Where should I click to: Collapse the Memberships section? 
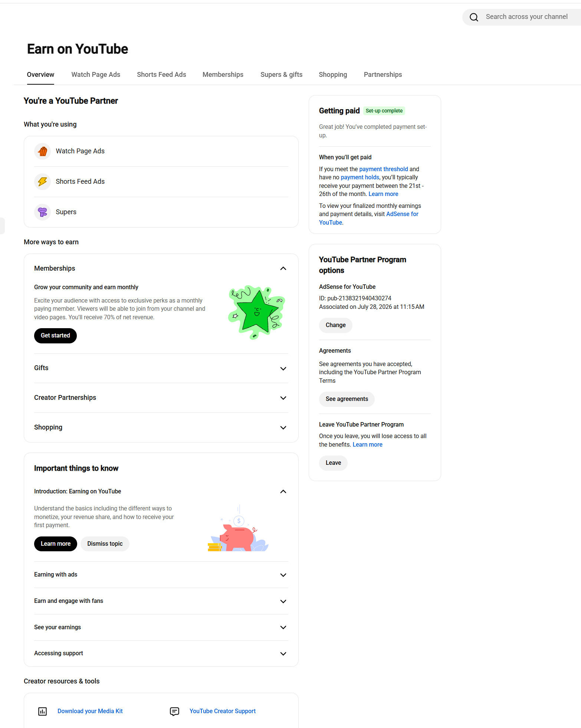283,268
